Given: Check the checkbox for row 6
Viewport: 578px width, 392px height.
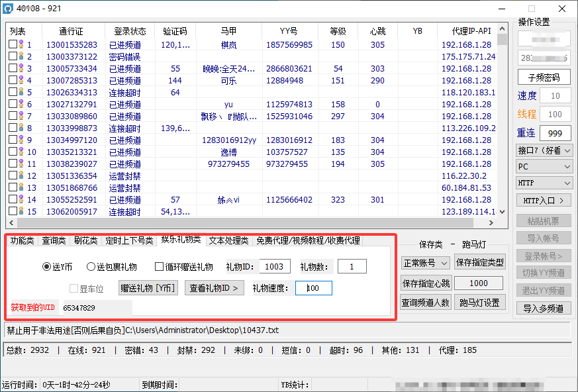Looking at the screenshot, I should coord(13,104).
